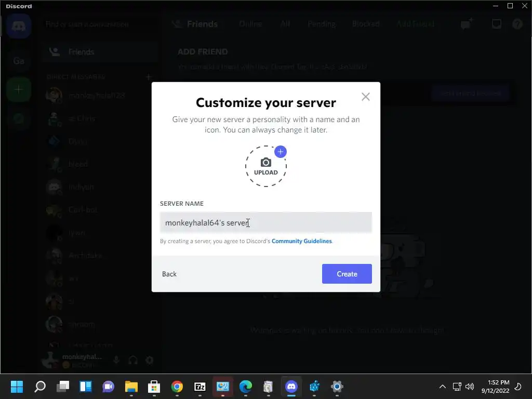Image resolution: width=532 pixels, height=399 pixels.
Task: Open the Chat taskbar app
Action: [108, 387]
